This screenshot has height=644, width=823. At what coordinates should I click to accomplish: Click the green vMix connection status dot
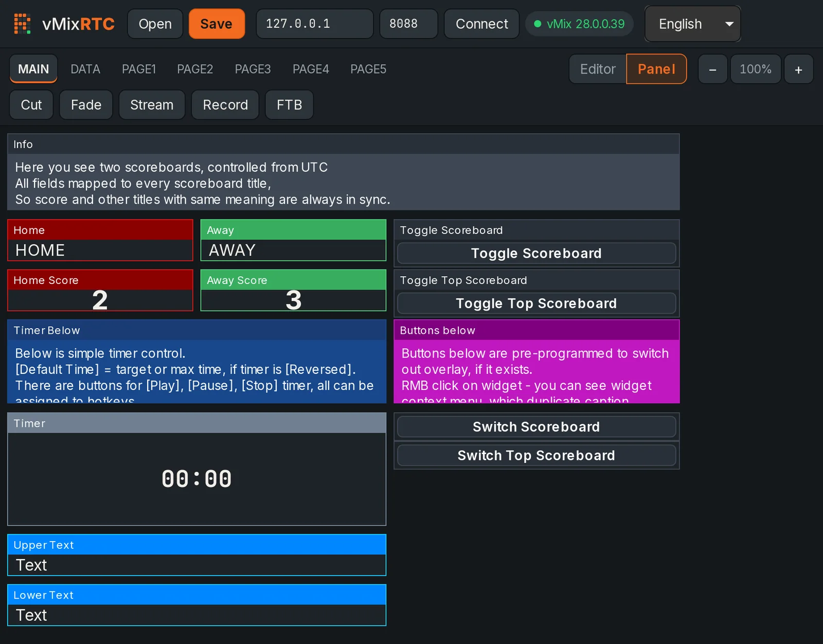pyautogui.click(x=538, y=24)
